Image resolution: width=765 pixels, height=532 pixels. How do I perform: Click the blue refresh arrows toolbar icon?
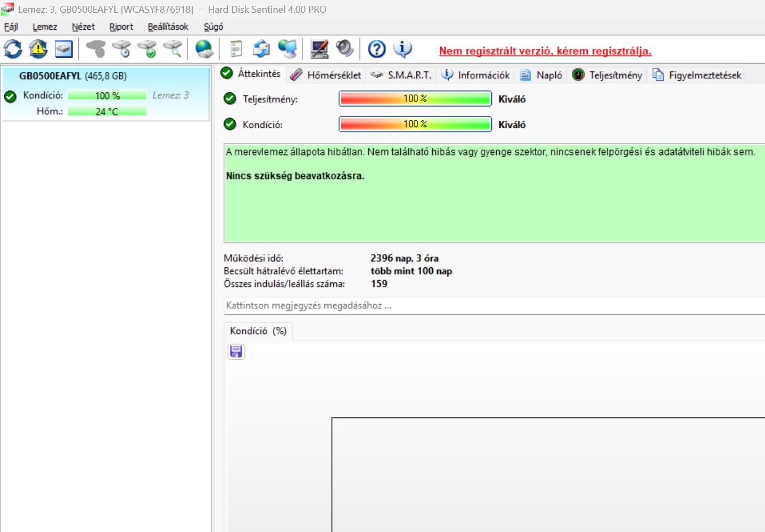[x=13, y=49]
